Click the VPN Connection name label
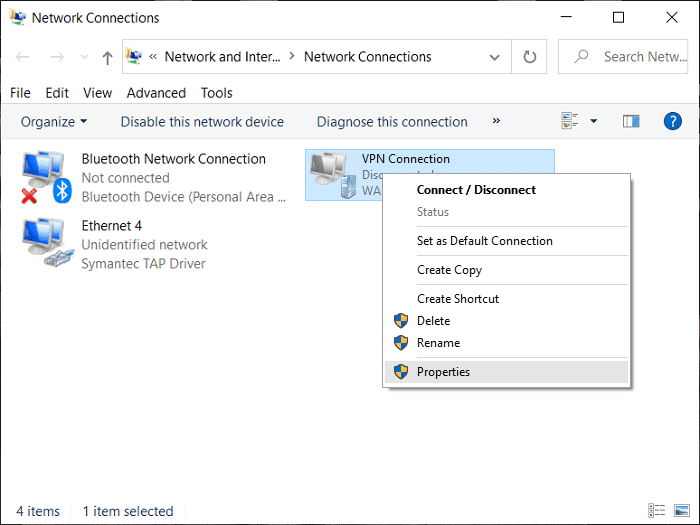The image size is (700, 525). click(405, 159)
